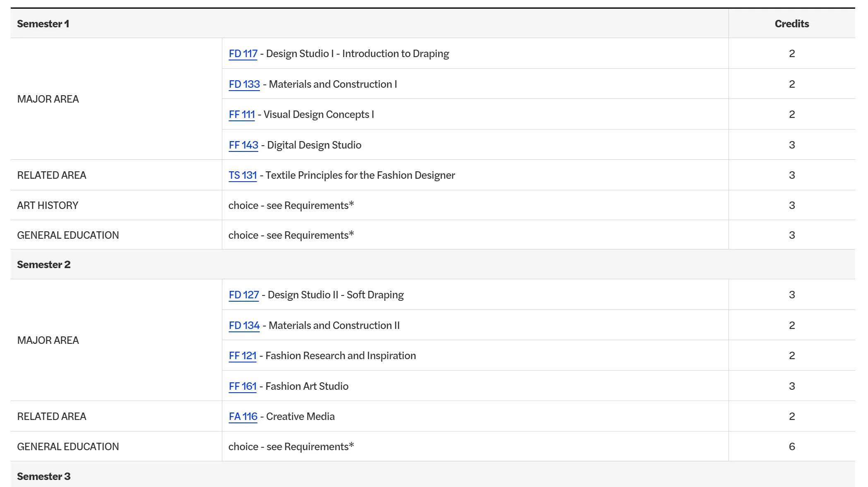Screen dimensions: 868x487
Task: Select Semester 1 GENERAL EDUCATION cell
Action: 116,235
